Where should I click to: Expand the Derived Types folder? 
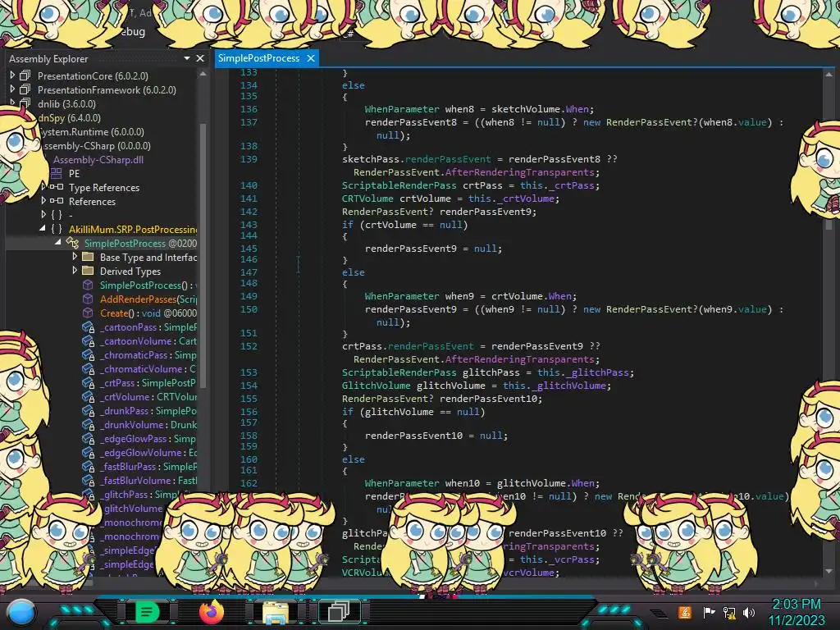point(75,271)
